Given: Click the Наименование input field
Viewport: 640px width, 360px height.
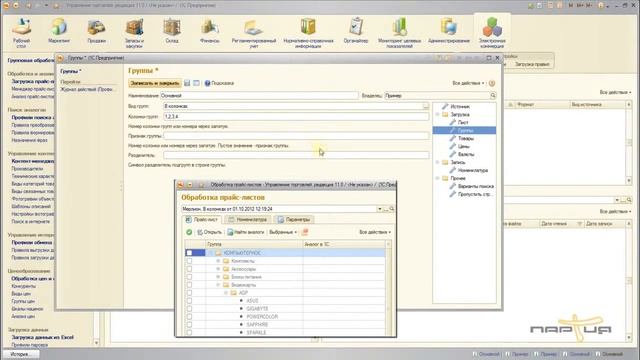Looking at the screenshot, I should click(x=259, y=96).
